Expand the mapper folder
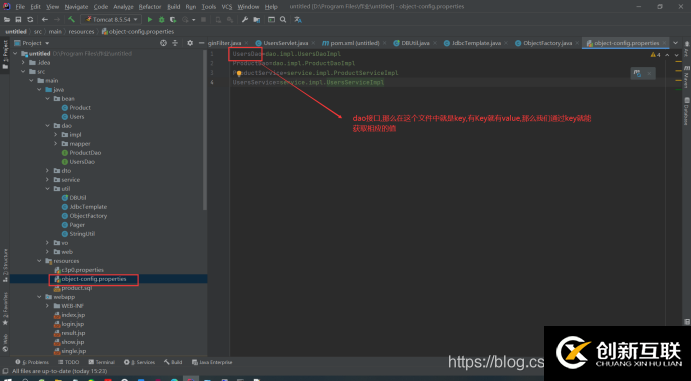Screen dimensions: 691x381 [x=56, y=144]
